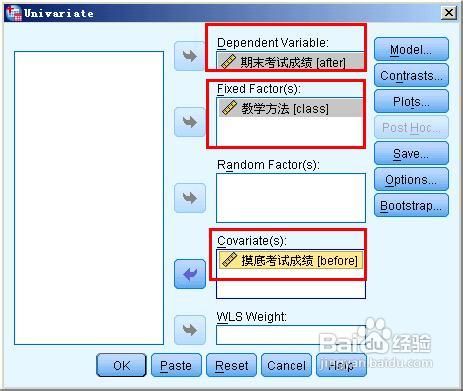Click ruler icon of 教学方法 [class]
This screenshot has height=391, width=463.
[229, 108]
